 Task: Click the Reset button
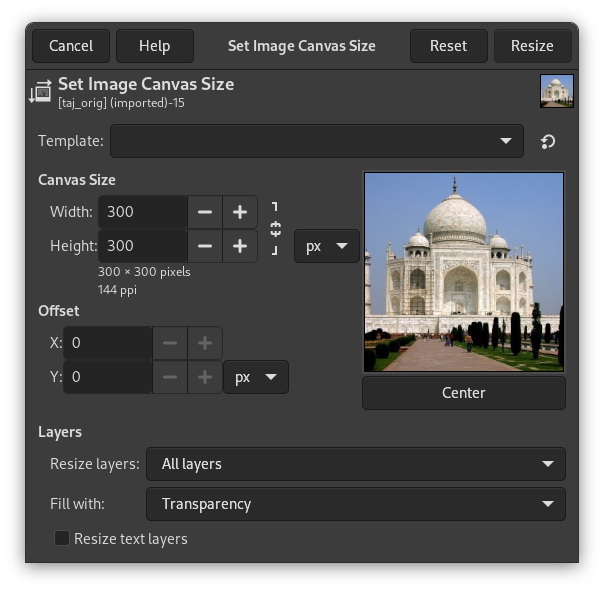[448, 46]
